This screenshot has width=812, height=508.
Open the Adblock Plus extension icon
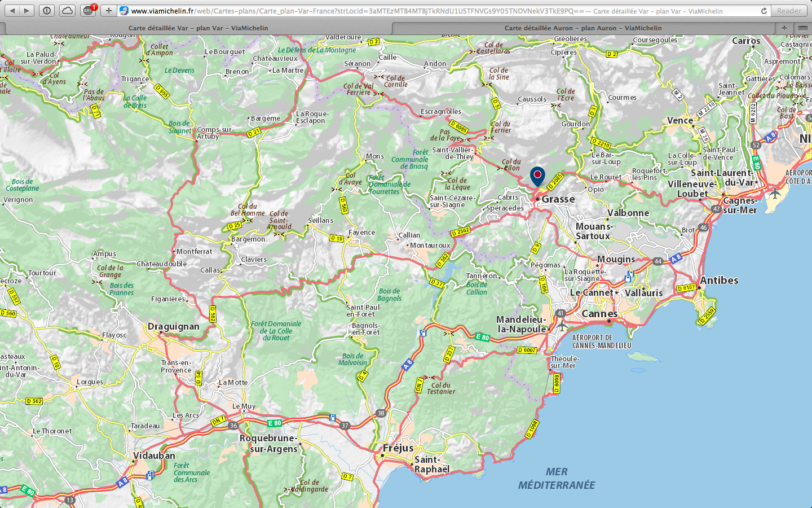pyautogui.click(x=88, y=11)
